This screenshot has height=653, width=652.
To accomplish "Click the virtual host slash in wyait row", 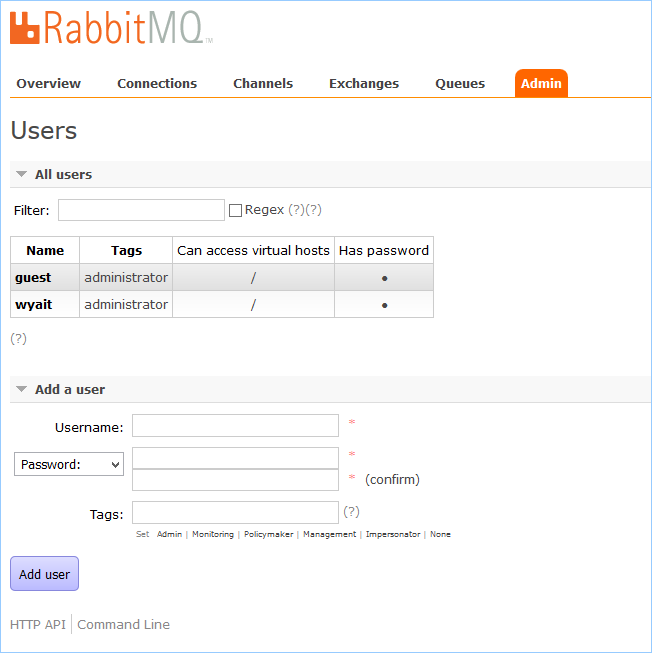I will coord(253,305).
